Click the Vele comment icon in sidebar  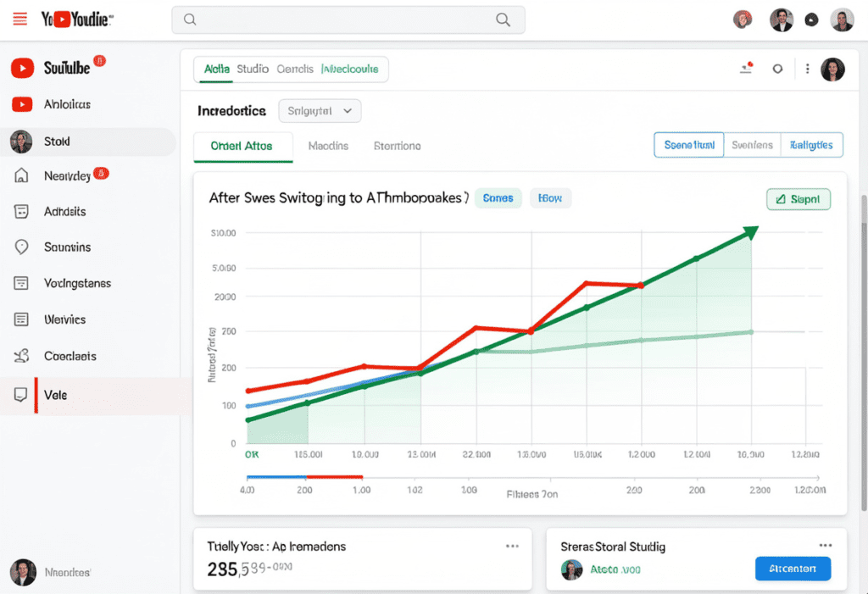[21, 395]
